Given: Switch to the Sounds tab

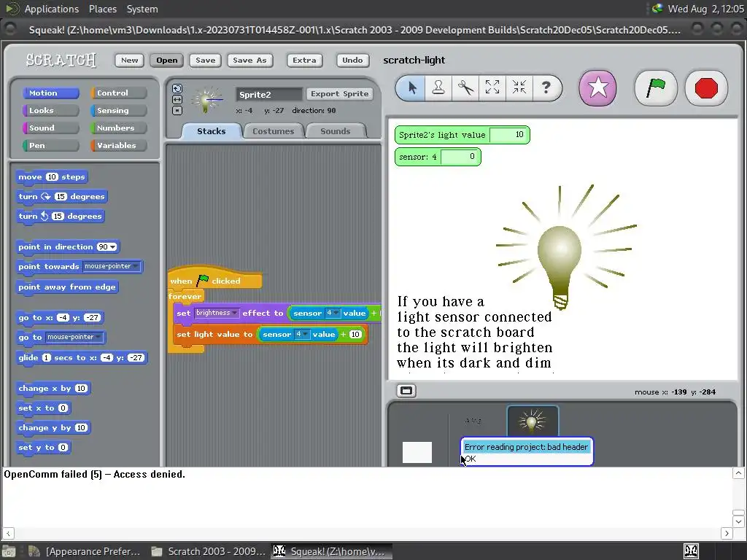Looking at the screenshot, I should 336,131.
